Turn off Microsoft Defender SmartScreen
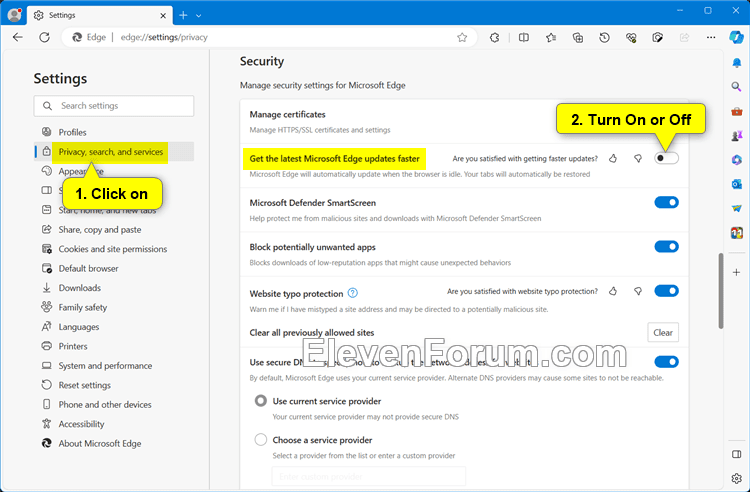 pyautogui.click(x=666, y=203)
